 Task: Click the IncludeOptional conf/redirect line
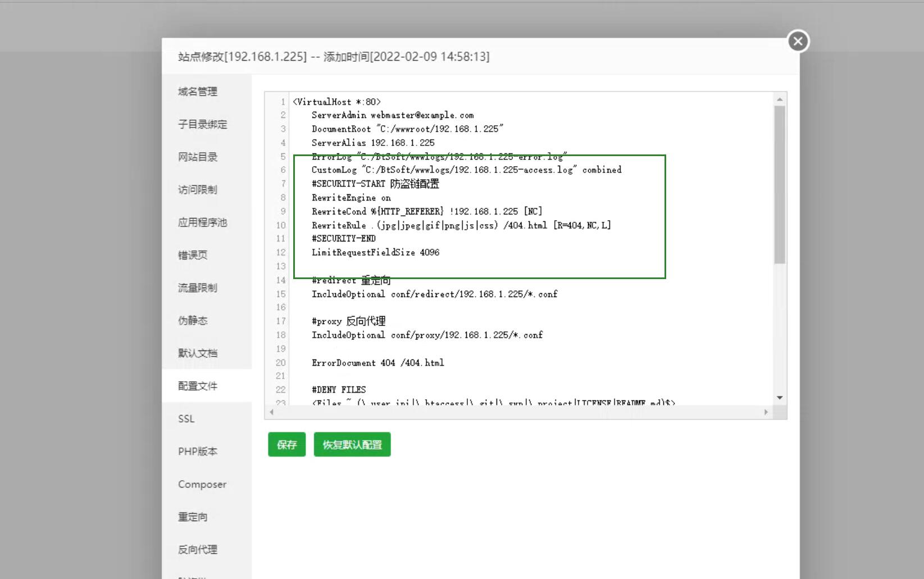click(x=435, y=294)
